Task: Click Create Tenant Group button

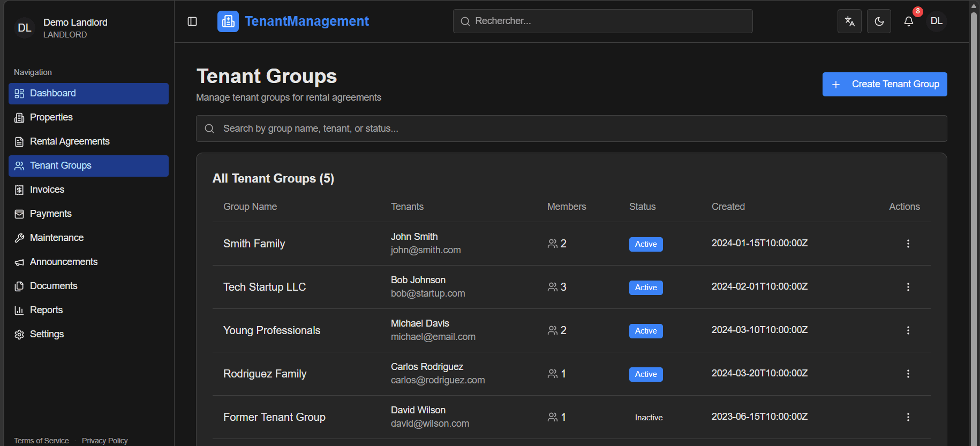Action: 885,85
